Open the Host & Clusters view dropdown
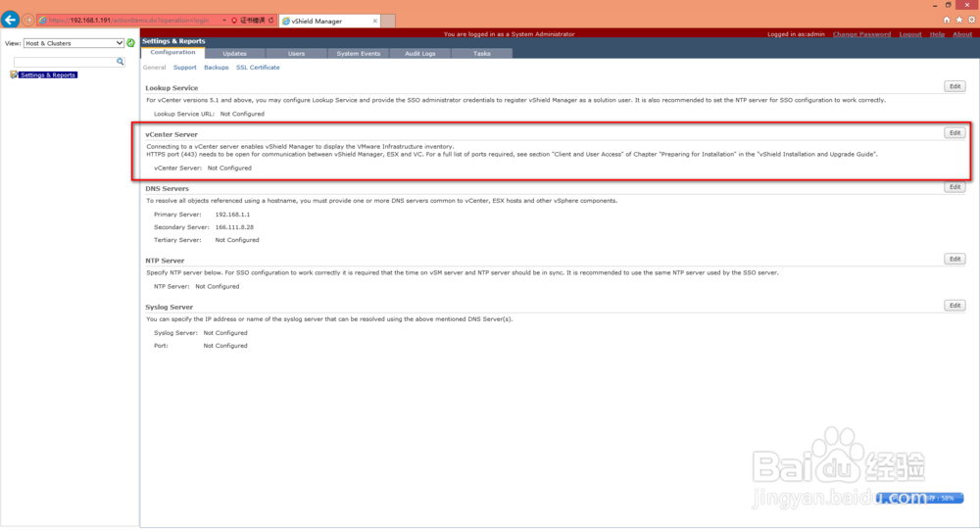 pos(73,43)
